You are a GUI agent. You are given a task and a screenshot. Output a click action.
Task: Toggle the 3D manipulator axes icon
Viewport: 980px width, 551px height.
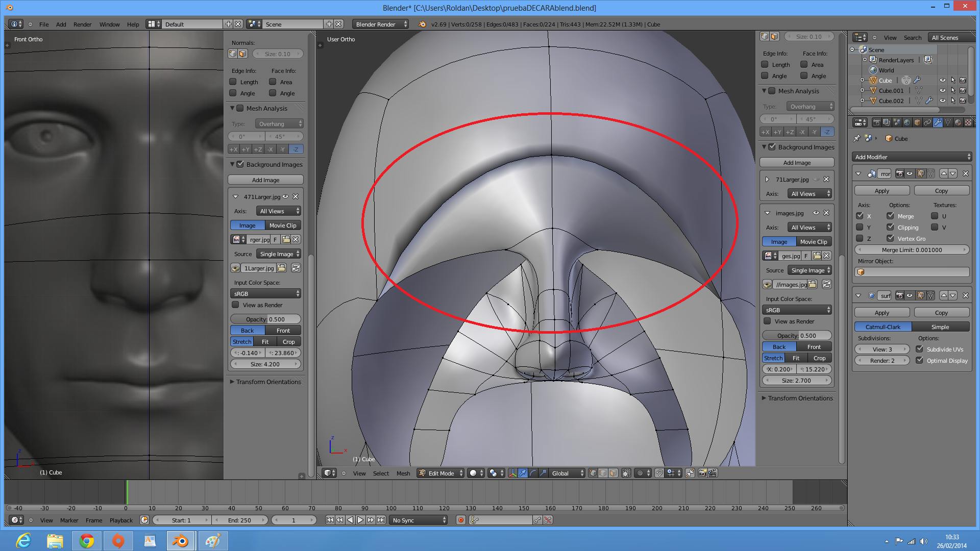click(x=512, y=473)
